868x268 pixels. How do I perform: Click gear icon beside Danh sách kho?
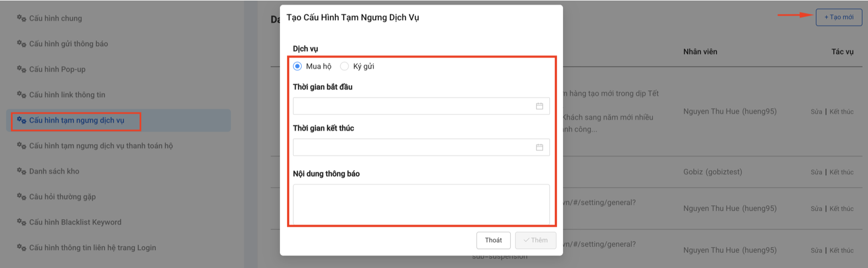click(x=21, y=171)
